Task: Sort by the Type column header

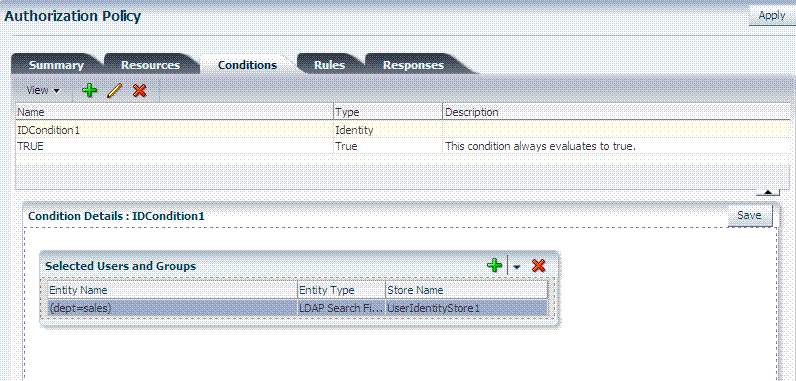Action: 388,112
